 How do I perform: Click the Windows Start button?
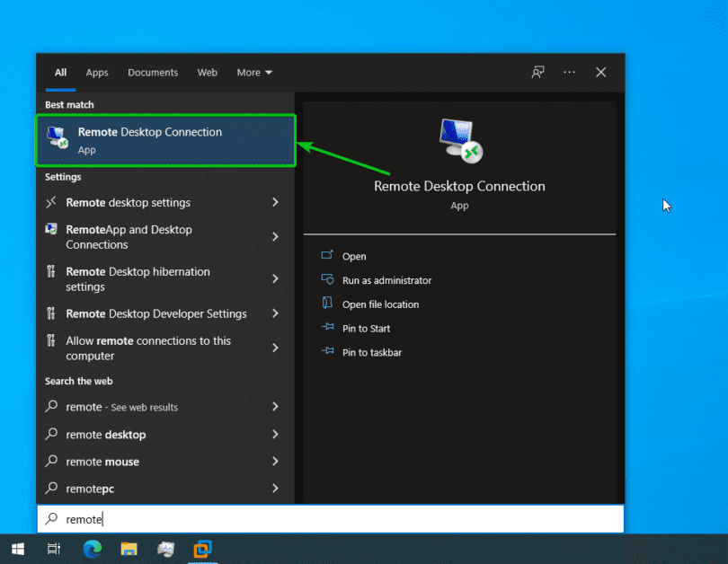click(x=18, y=548)
